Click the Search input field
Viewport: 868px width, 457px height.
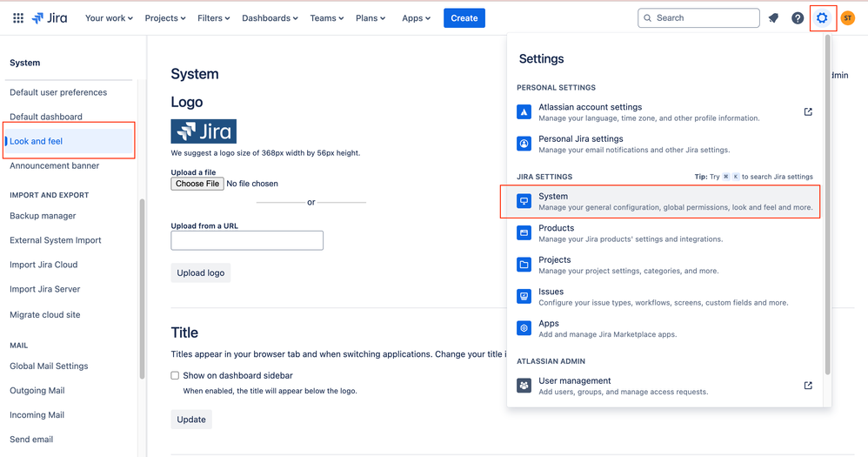(x=698, y=17)
